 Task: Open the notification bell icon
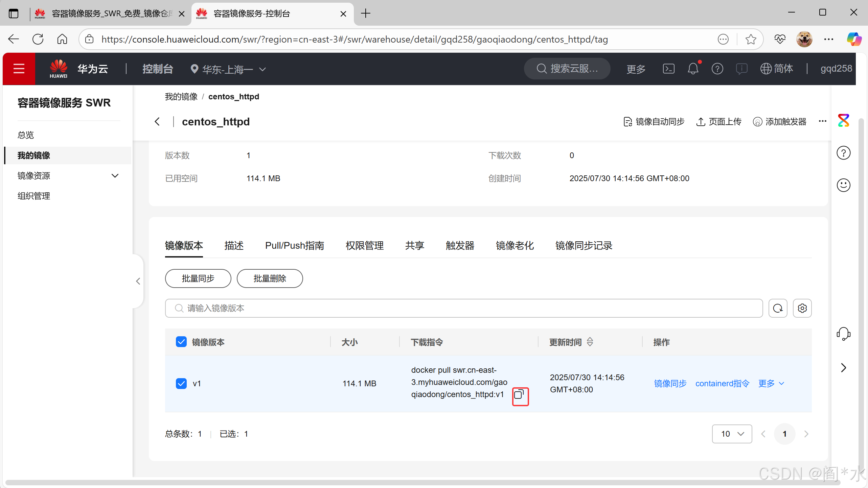pyautogui.click(x=693, y=69)
